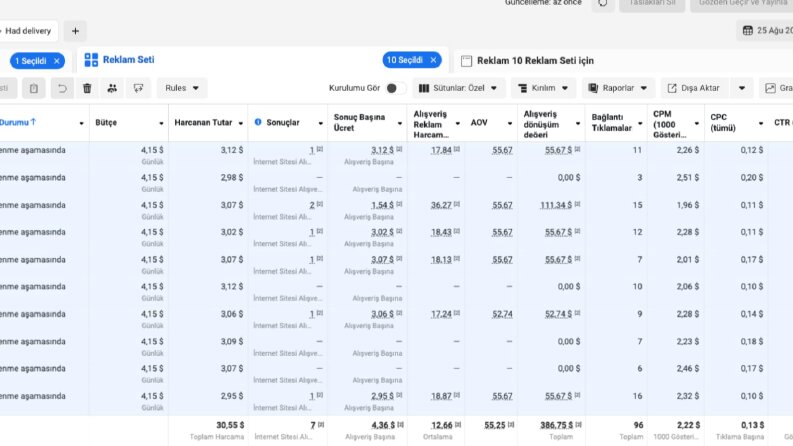Viewport: 793px width, 446px height.
Task: Remove the 10 Seçildi filter chip
Action: pos(433,60)
